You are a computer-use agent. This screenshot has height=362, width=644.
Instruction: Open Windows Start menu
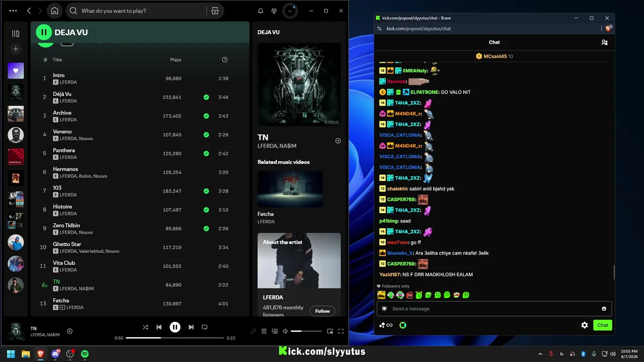coord(11,354)
